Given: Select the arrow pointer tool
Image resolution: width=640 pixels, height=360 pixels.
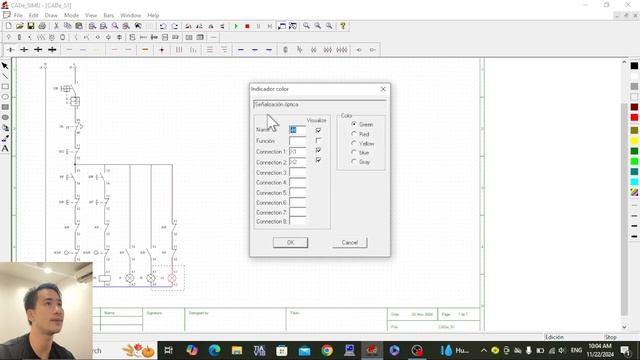Looking at the screenshot, I should click(5, 66).
